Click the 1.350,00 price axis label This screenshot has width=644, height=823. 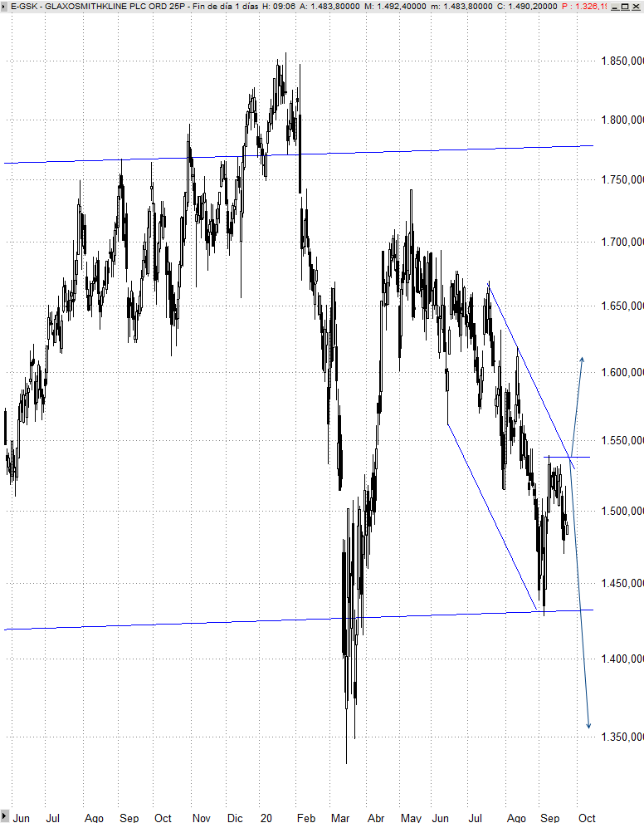click(x=622, y=737)
